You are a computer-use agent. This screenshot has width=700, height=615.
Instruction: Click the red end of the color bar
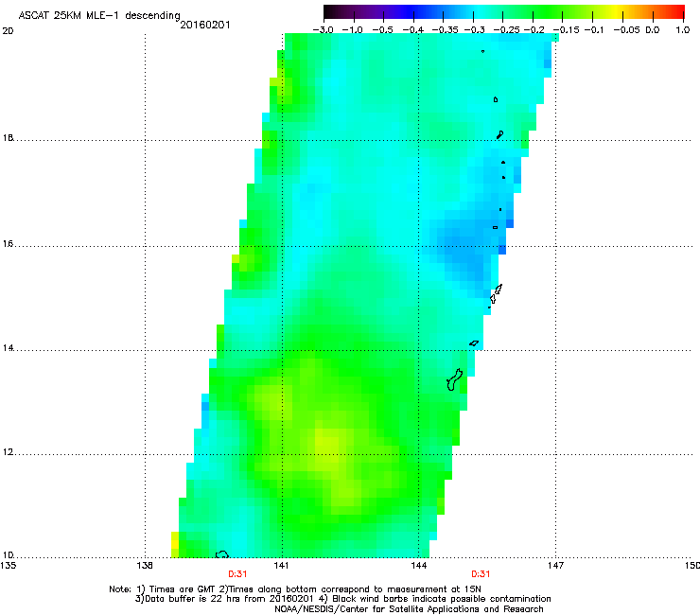pos(678,11)
